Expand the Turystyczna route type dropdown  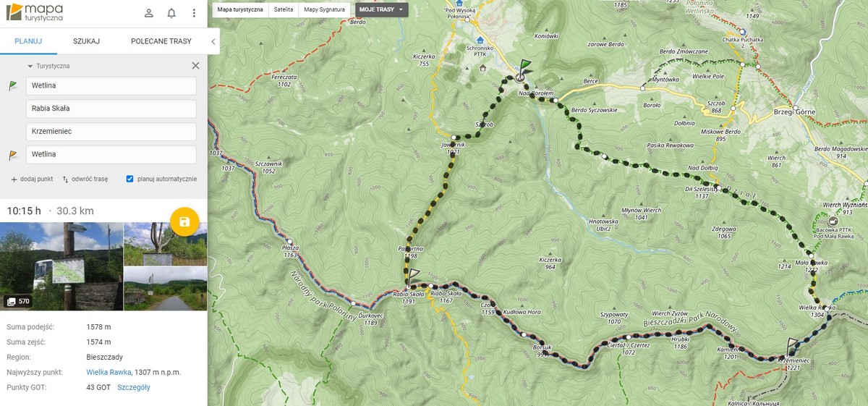coord(48,66)
